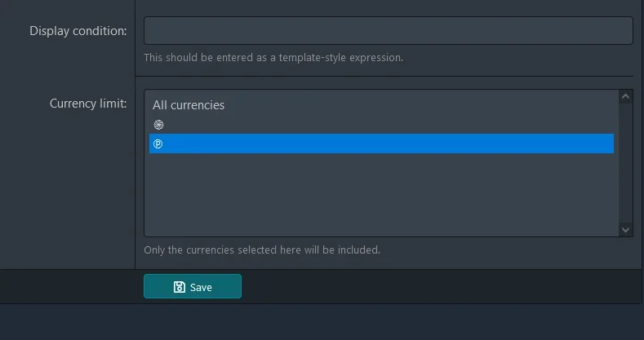
Task: Focus the Display condition text field
Action: point(389,31)
